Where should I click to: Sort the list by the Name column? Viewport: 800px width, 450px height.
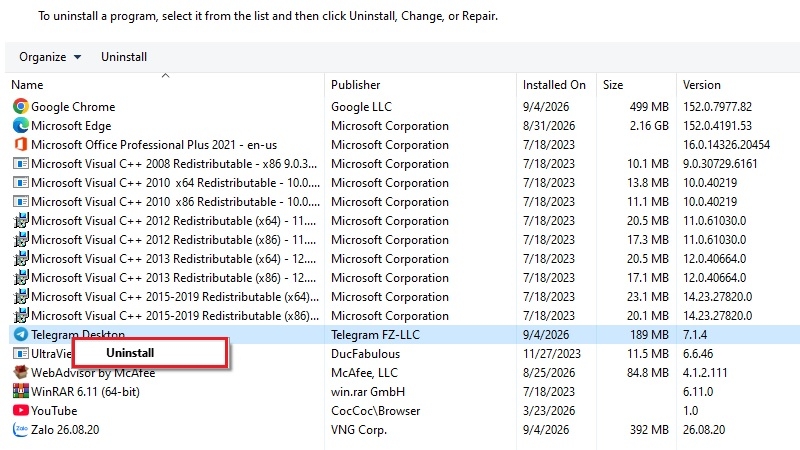27,85
